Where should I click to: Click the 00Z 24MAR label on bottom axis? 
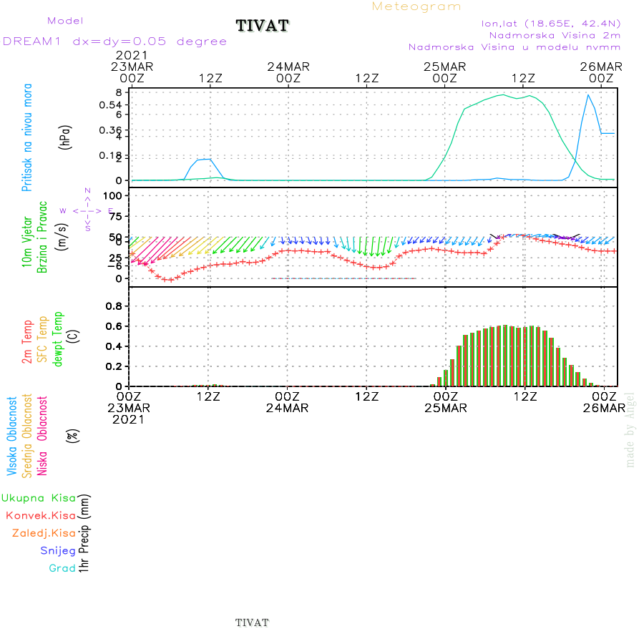pos(287,402)
